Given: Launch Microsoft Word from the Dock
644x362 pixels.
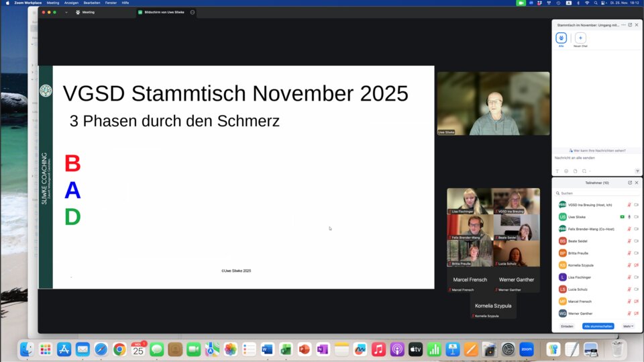Looking at the screenshot, I should click(x=268, y=350).
